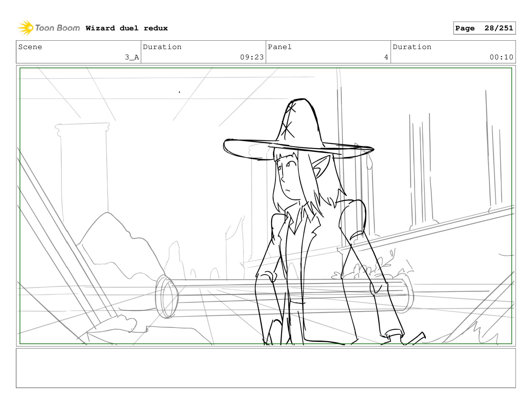Click the scene value '3_A'

point(132,57)
